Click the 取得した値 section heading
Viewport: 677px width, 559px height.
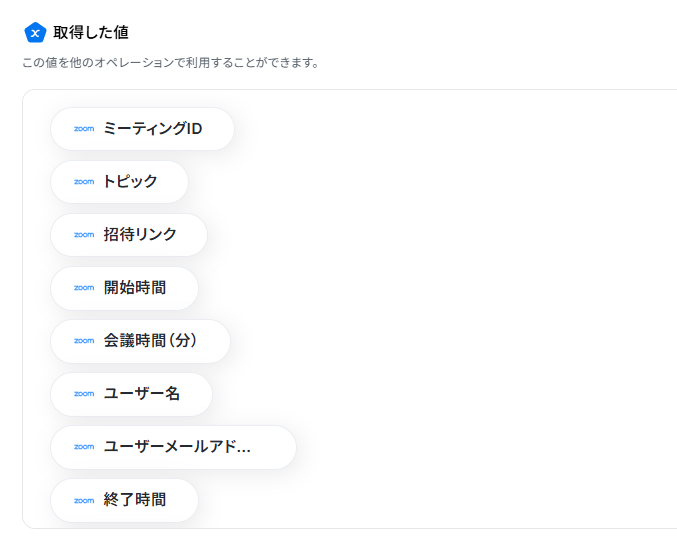91,32
